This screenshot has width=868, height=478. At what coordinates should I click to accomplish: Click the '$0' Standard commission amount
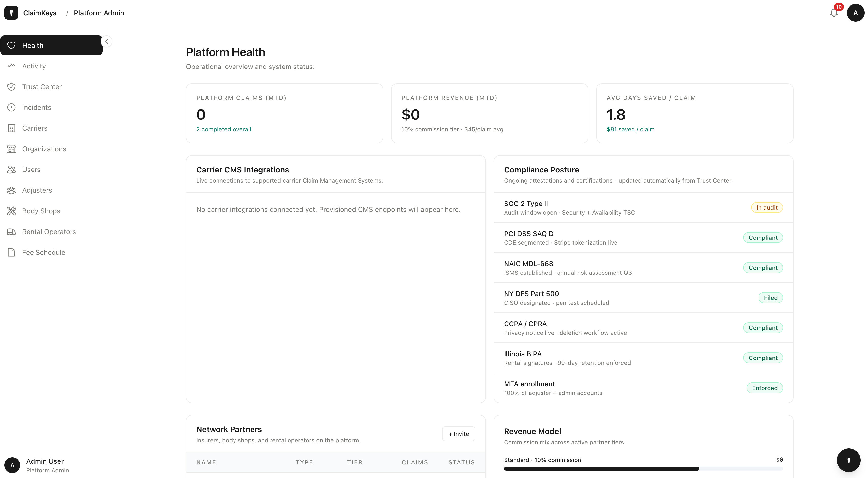[x=779, y=460]
